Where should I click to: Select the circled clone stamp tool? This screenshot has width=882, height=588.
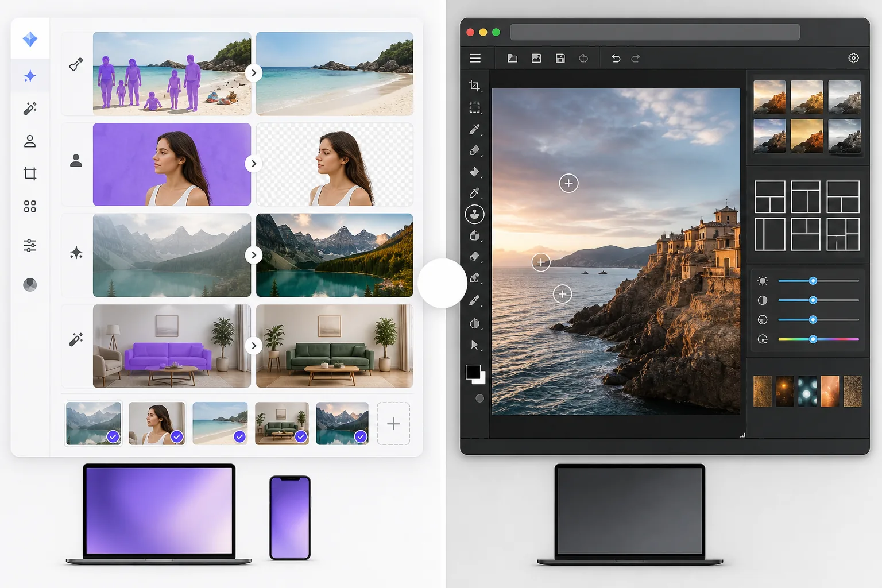tap(474, 214)
